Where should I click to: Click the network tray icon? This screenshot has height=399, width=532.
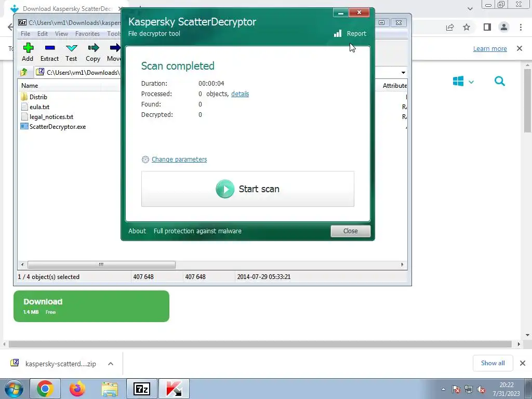469,389
